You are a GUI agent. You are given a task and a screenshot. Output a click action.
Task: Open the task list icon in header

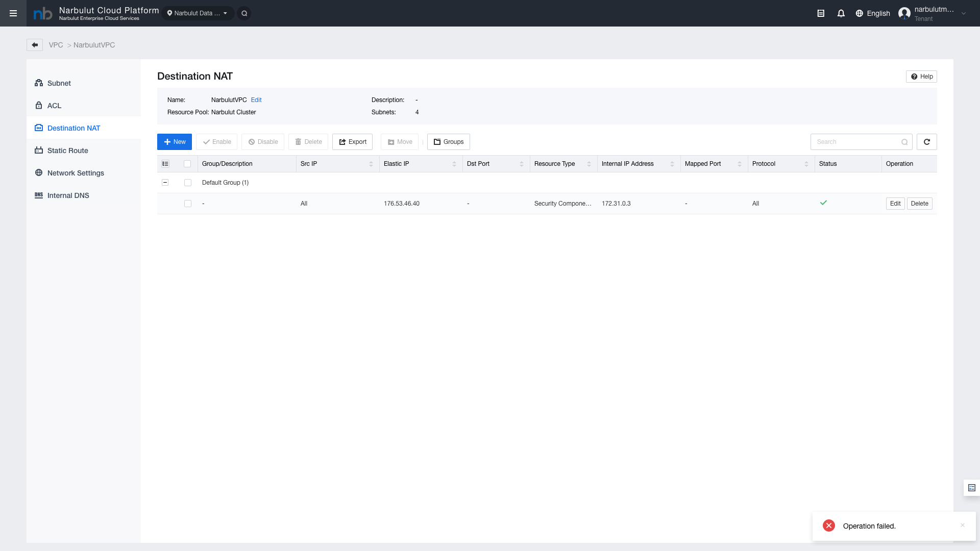821,13
